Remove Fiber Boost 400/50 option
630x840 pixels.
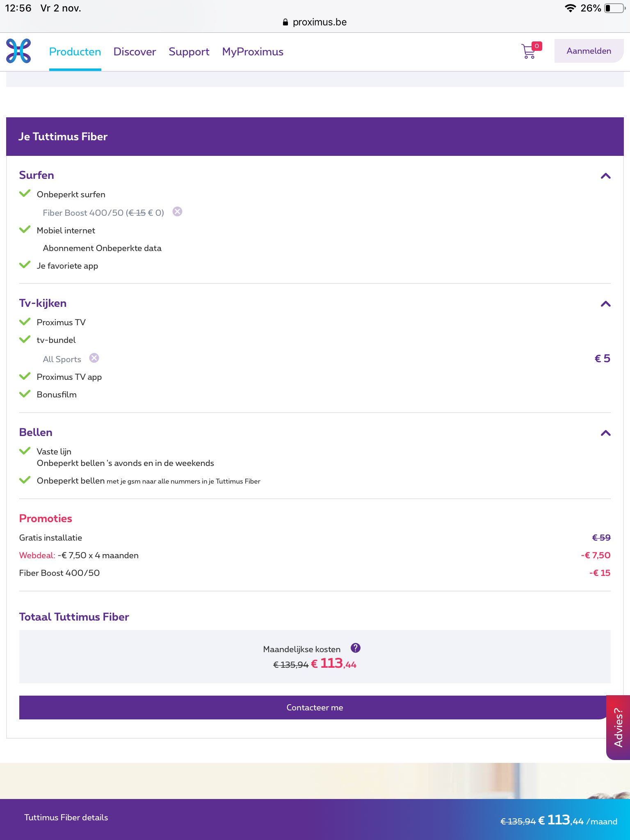coord(177,212)
